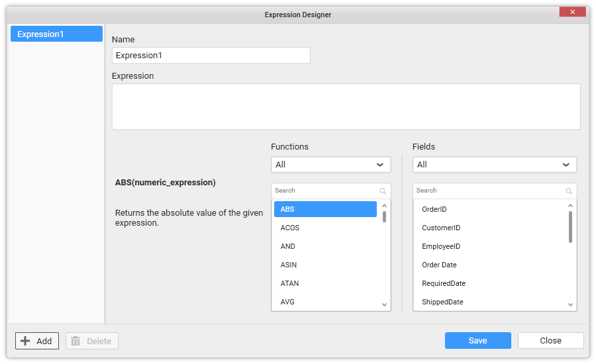The image size is (596, 364).
Task: Click the Functions list scroll-up arrow
Action: coord(384,205)
